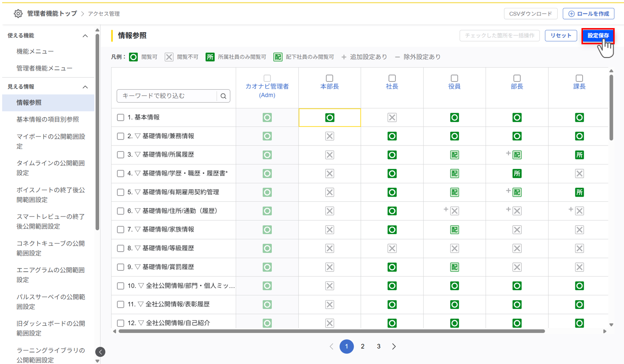Collapse sidebar with round arrow button
624x364 pixels.
click(x=100, y=352)
